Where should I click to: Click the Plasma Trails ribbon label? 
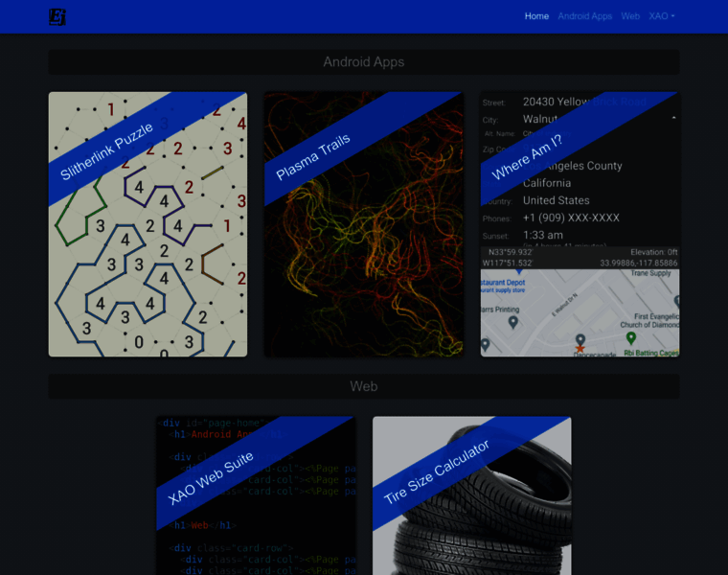pos(313,157)
